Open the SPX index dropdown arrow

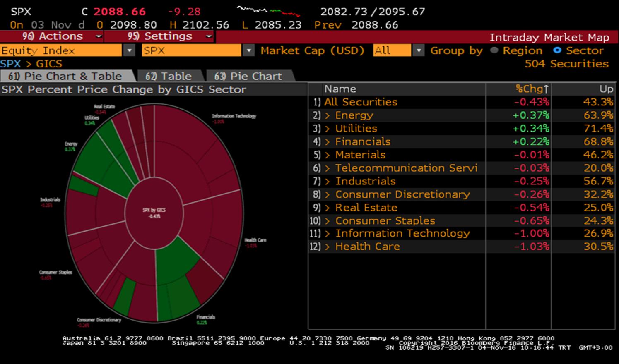click(x=248, y=50)
